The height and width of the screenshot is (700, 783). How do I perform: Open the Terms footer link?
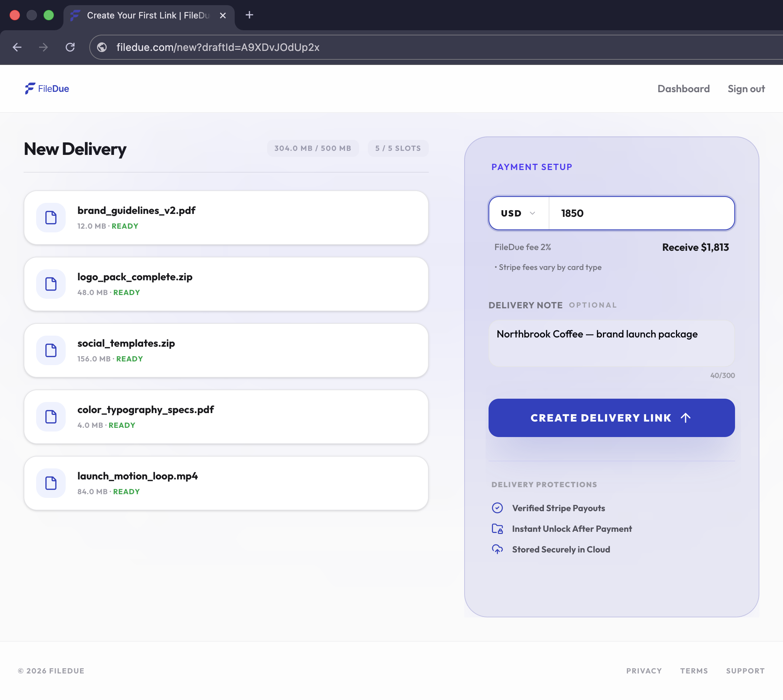(694, 670)
